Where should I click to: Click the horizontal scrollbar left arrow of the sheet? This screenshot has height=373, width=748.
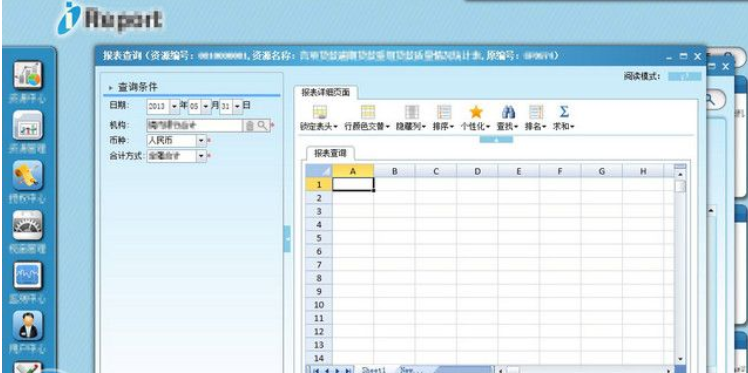[x=499, y=370]
